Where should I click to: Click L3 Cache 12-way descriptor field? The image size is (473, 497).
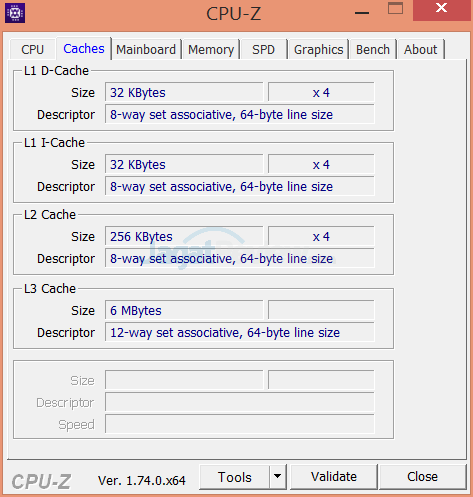(x=240, y=332)
